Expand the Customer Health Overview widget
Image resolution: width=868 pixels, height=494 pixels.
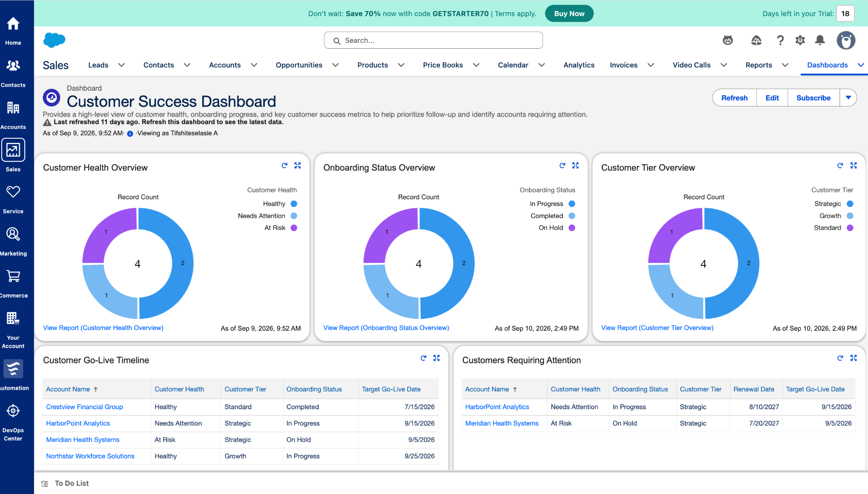tap(298, 165)
